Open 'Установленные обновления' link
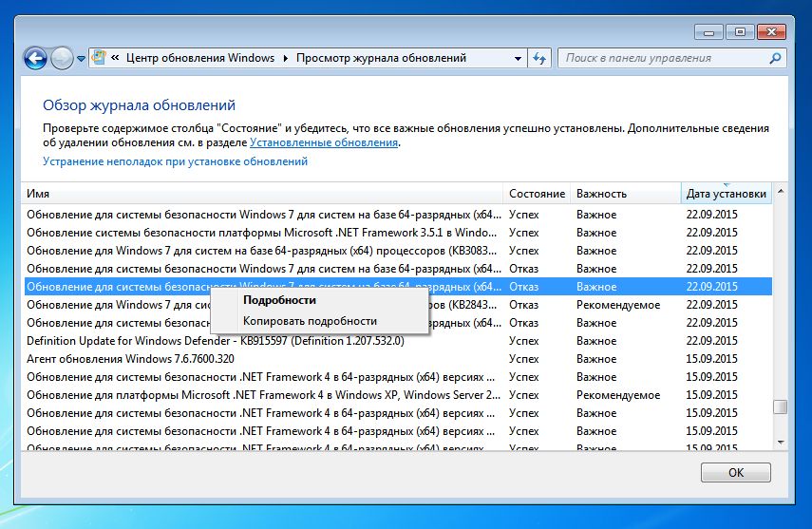 pos(324,142)
